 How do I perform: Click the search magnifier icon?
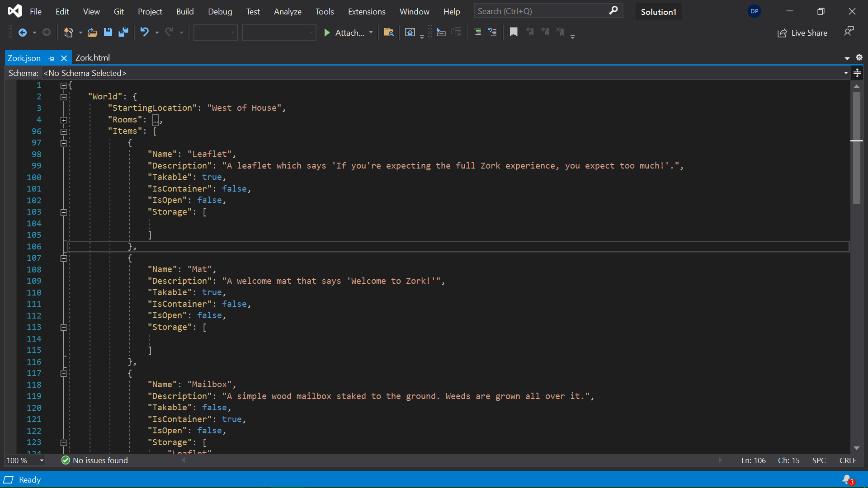pyautogui.click(x=613, y=11)
